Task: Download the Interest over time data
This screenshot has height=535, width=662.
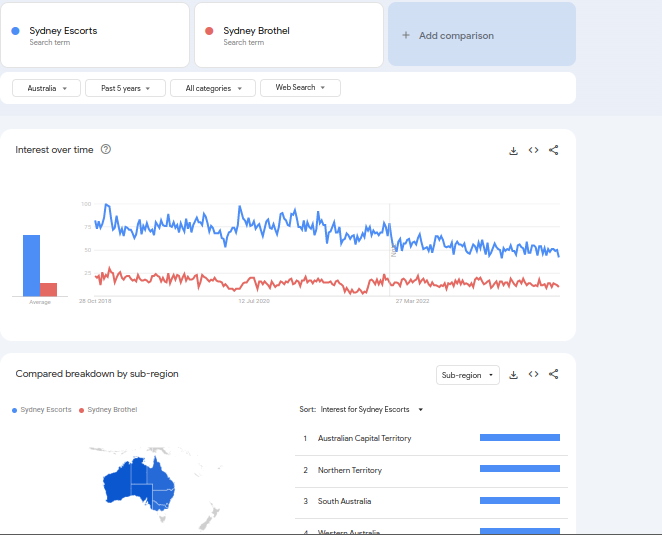Action: pos(513,151)
